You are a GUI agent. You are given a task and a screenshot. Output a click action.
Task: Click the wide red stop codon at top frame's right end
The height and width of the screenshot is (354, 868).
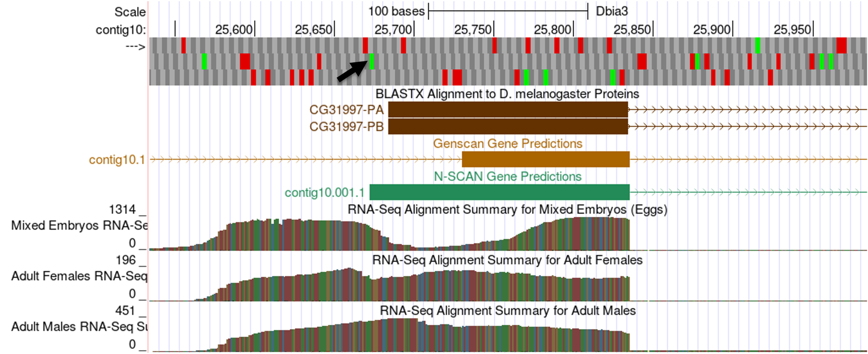click(841, 46)
